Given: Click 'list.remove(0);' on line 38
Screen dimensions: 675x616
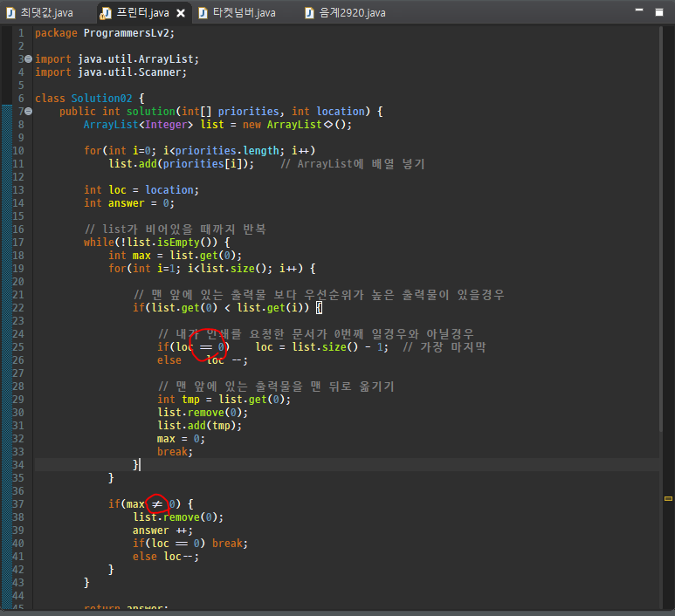Looking at the screenshot, I should (x=178, y=517).
